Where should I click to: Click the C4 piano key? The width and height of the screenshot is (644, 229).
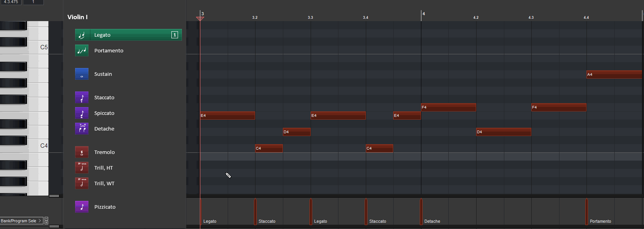(38, 146)
